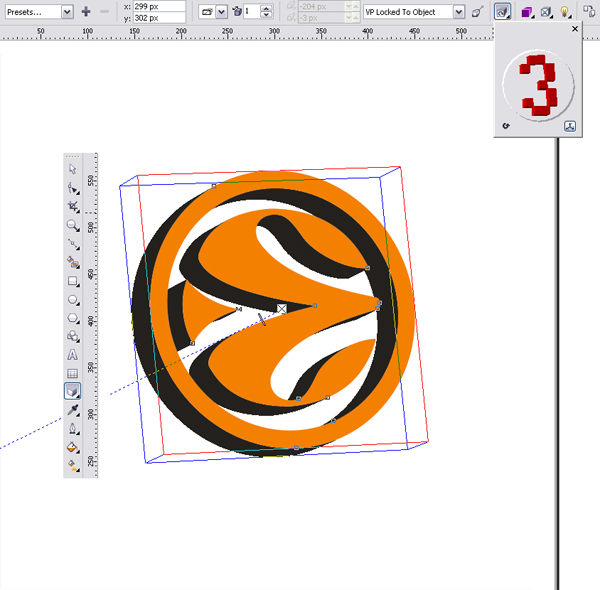Select the Interactive Fill tool

(72, 466)
